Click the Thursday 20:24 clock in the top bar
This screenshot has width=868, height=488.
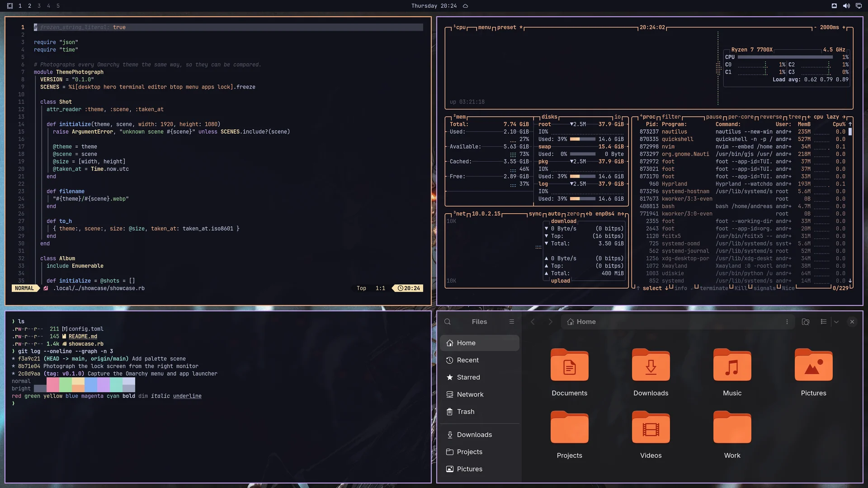point(434,6)
